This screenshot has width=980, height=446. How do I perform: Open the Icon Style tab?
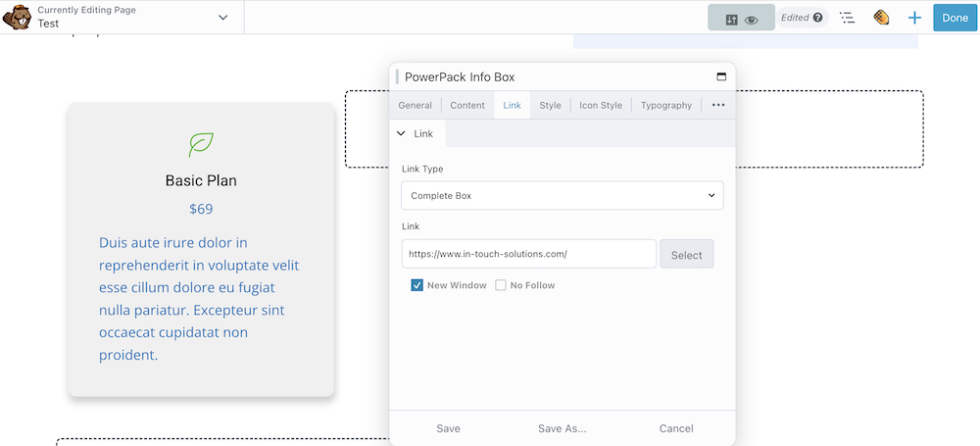pos(601,105)
